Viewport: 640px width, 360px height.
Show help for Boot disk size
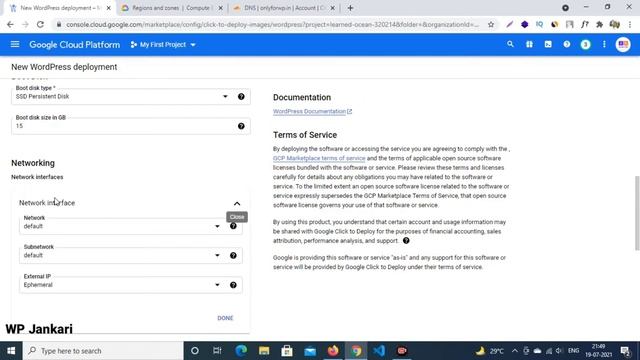(241, 126)
